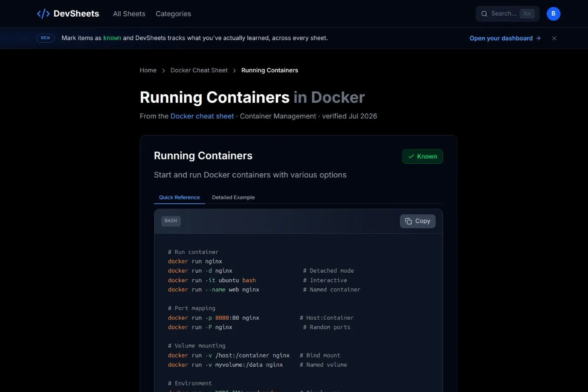Open the user avatar B
Viewport: 588px width, 392px height.
point(553,14)
